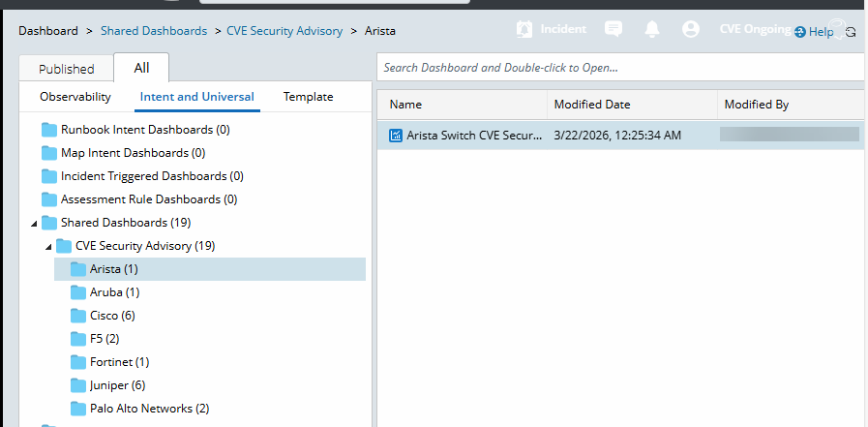Go to Shared Dashboards breadcrumb link
868x427 pixels.
click(154, 31)
